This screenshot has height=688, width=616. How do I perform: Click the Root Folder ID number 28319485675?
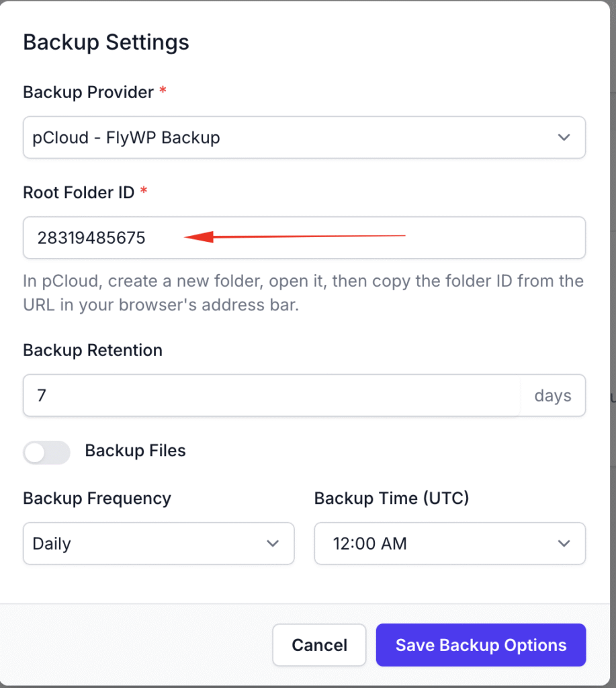pyautogui.click(x=91, y=238)
